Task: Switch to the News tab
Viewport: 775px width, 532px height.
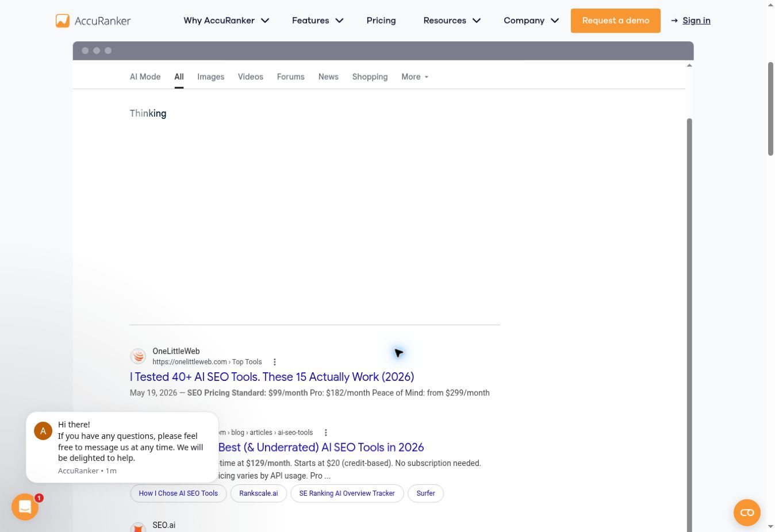Action: point(328,77)
